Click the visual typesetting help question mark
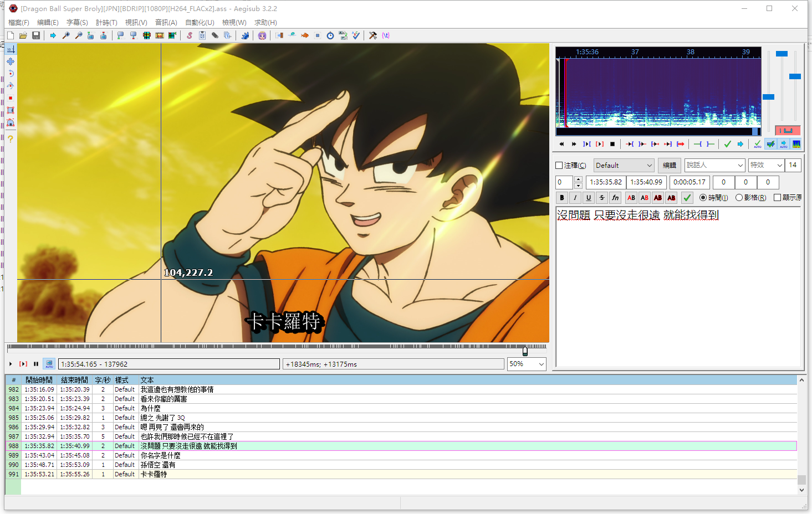The image size is (812, 514). point(11,138)
